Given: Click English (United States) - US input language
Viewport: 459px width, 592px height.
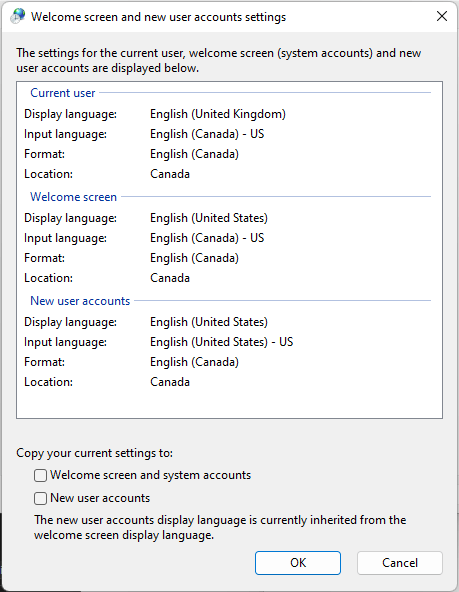Looking at the screenshot, I should [222, 342].
